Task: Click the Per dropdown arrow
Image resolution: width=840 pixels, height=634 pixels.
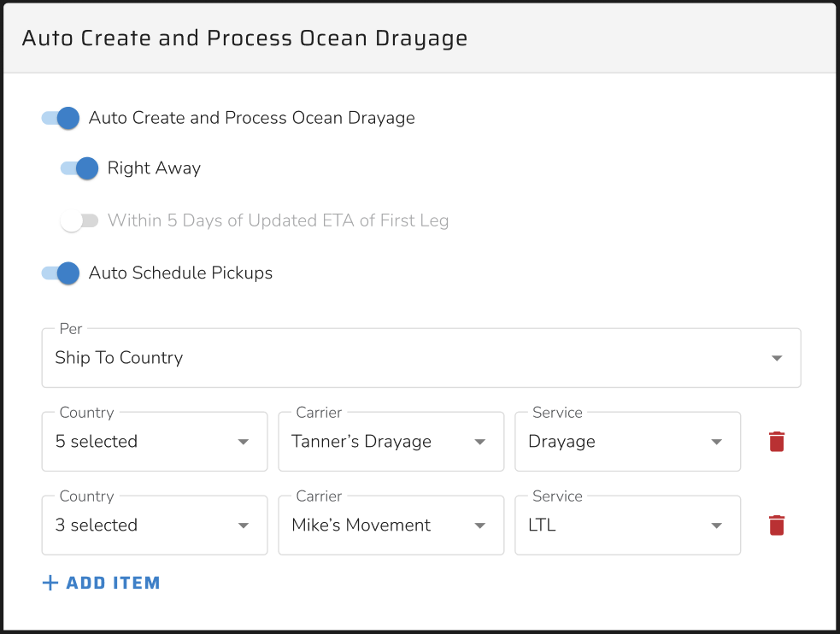Action: pyautogui.click(x=777, y=358)
